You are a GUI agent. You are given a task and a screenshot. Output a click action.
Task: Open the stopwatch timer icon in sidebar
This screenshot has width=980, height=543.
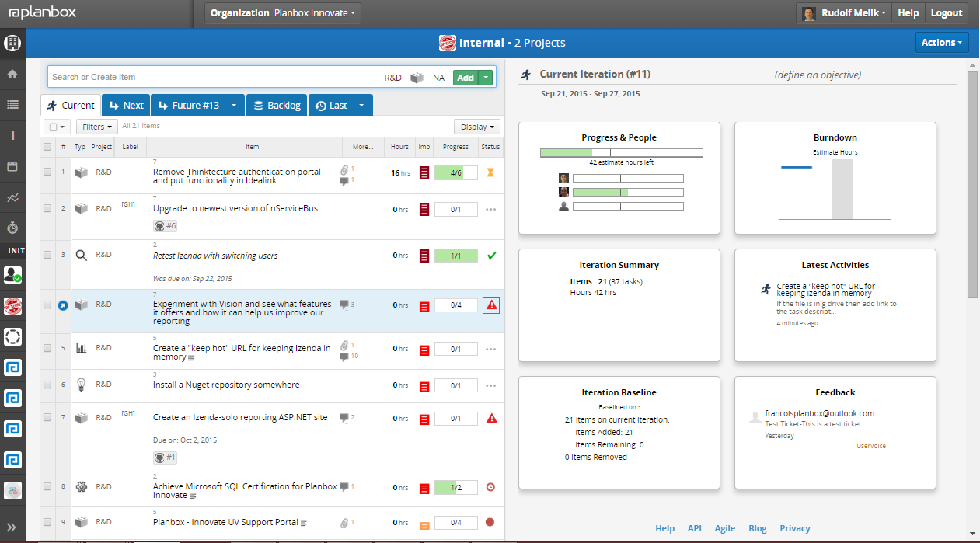click(x=12, y=228)
